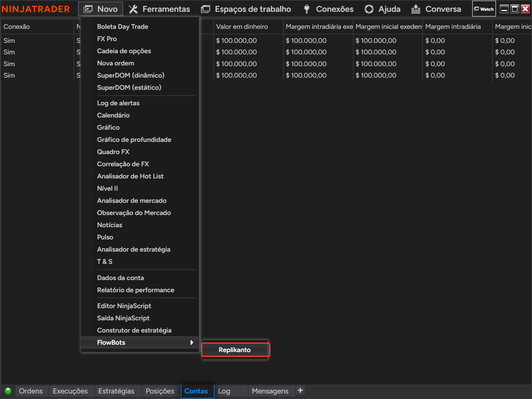Click the Conexão column header

[37, 27]
